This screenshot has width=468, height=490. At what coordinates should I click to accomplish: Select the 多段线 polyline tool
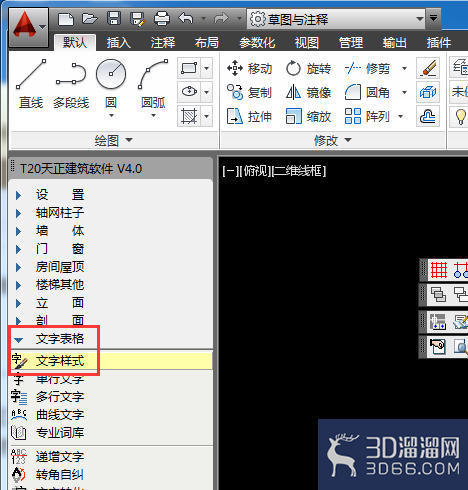(x=71, y=84)
